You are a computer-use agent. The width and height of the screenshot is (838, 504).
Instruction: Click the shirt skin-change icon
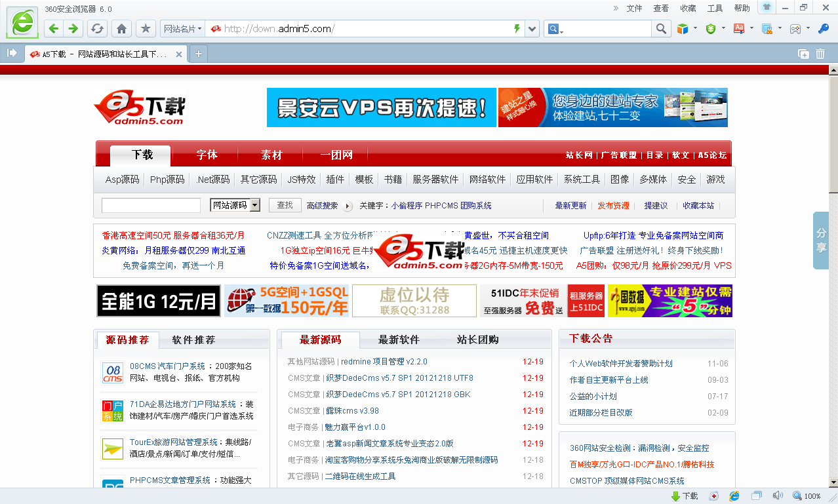pyautogui.click(x=767, y=7)
